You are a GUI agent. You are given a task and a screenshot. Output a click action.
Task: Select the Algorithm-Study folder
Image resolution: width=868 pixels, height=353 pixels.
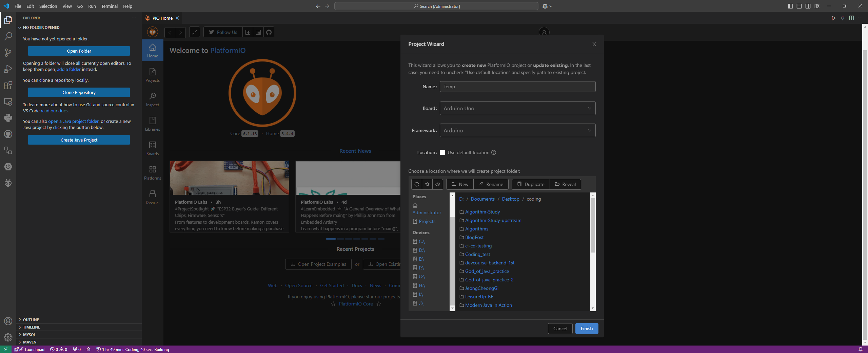pyautogui.click(x=482, y=212)
